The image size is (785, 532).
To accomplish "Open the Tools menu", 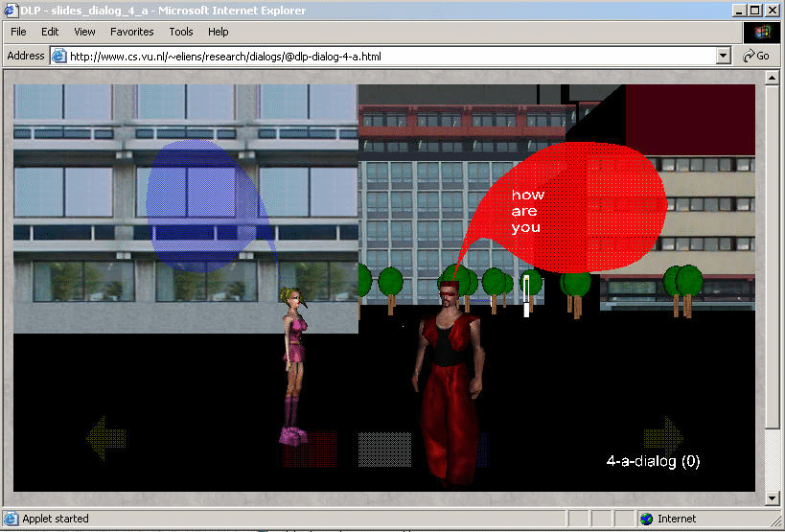I will point(181,32).
